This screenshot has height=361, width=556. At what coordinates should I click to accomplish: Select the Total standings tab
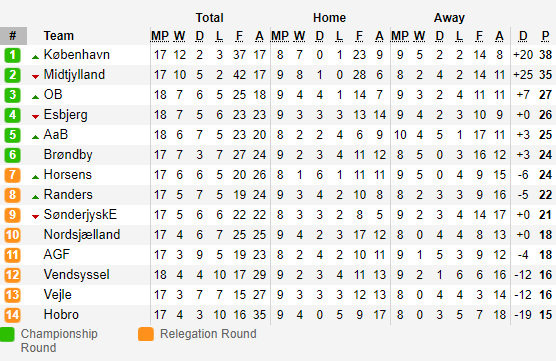(210, 18)
